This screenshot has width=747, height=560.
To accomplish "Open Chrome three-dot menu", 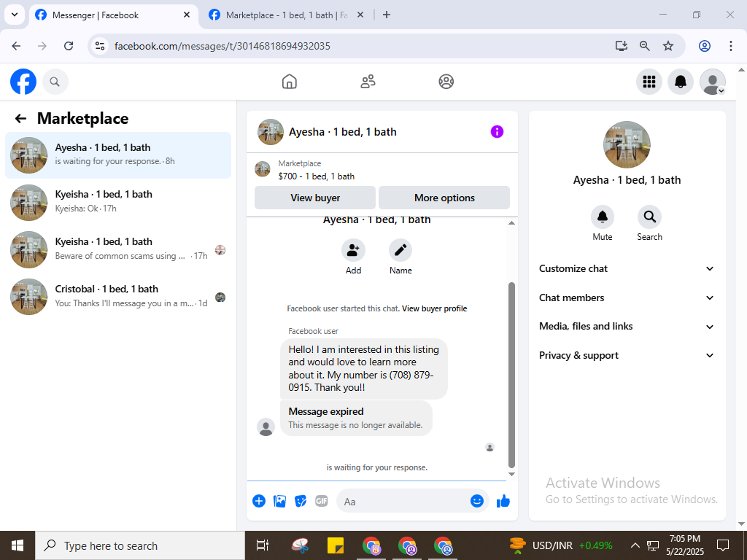I will pyautogui.click(x=731, y=46).
